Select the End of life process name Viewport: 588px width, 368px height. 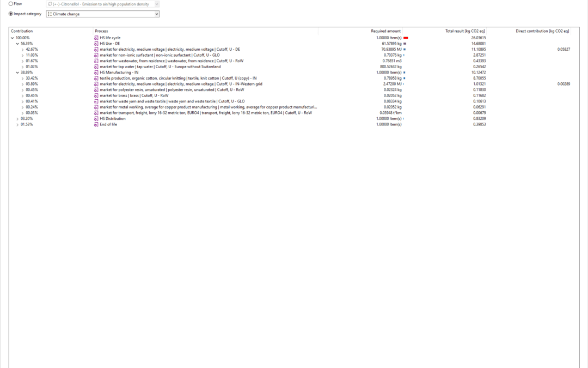click(108, 124)
